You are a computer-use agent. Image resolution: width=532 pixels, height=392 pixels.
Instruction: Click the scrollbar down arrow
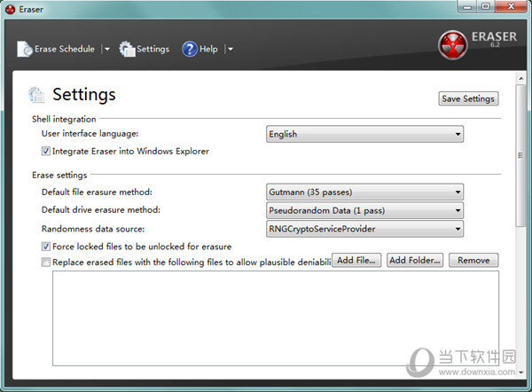(x=520, y=372)
